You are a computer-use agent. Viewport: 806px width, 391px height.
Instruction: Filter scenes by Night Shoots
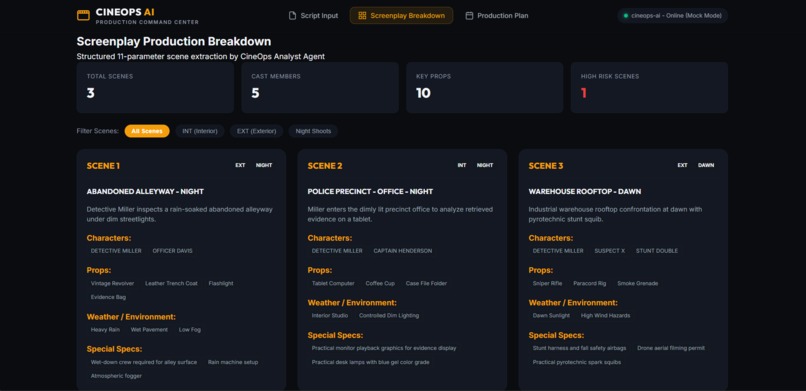[313, 131]
